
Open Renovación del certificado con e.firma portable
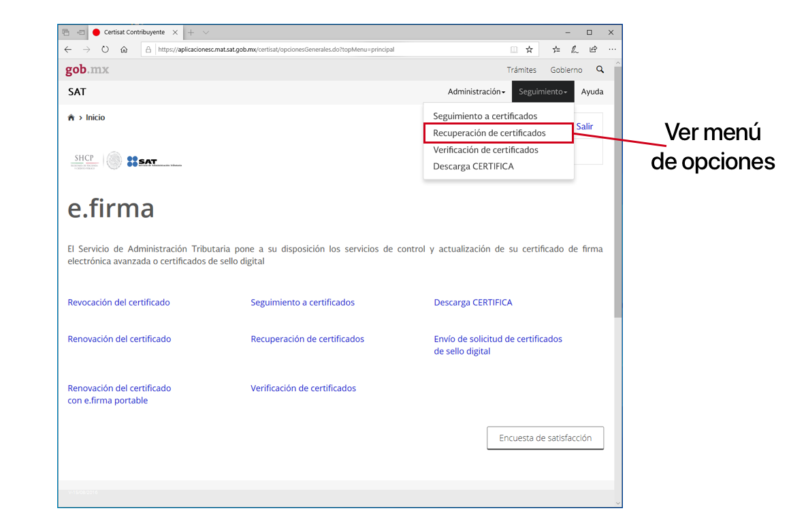coord(119,395)
